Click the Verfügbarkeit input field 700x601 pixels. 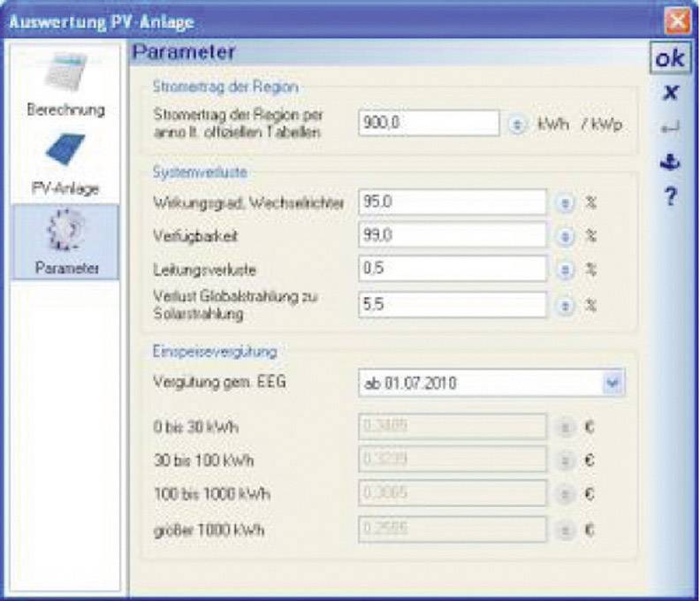pyautogui.click(x=453, y=235)
